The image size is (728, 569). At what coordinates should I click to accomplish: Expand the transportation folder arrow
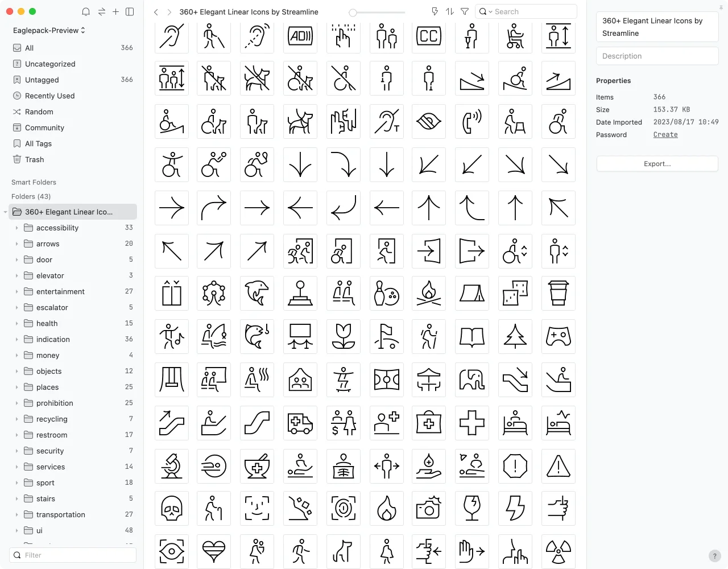[16, 515]
